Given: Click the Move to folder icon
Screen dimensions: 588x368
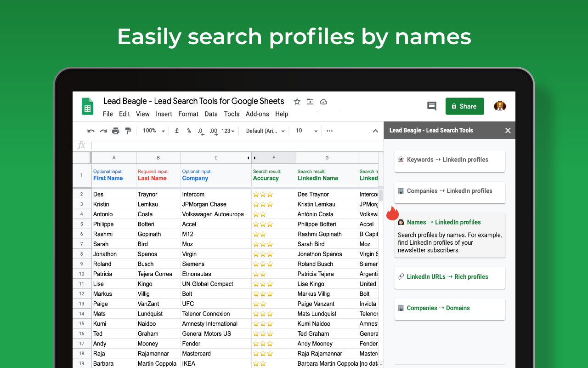Looking at the screenshot, I should pyautogui.click(x=310, y=102).
